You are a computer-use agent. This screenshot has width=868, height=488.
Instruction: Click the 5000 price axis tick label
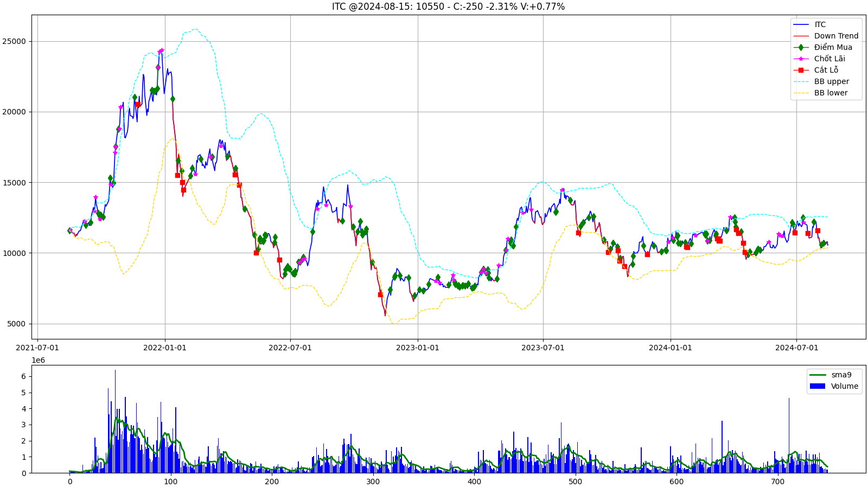click(x=17, y=324)
